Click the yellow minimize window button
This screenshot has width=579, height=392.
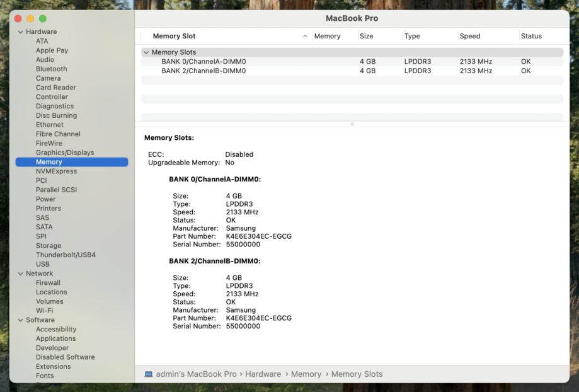click(x=30, y=19)
